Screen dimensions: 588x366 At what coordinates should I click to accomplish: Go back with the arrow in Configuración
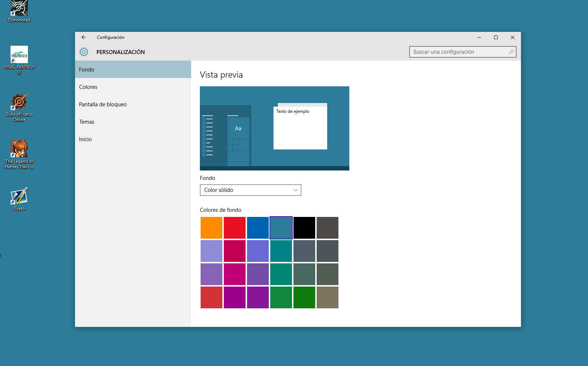pyautogui.click(x=84, y=37)
